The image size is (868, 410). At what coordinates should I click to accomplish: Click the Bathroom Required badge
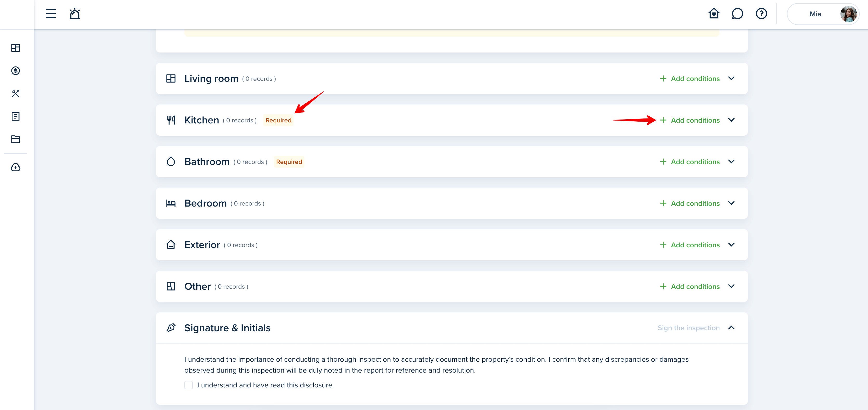(289, 162)
